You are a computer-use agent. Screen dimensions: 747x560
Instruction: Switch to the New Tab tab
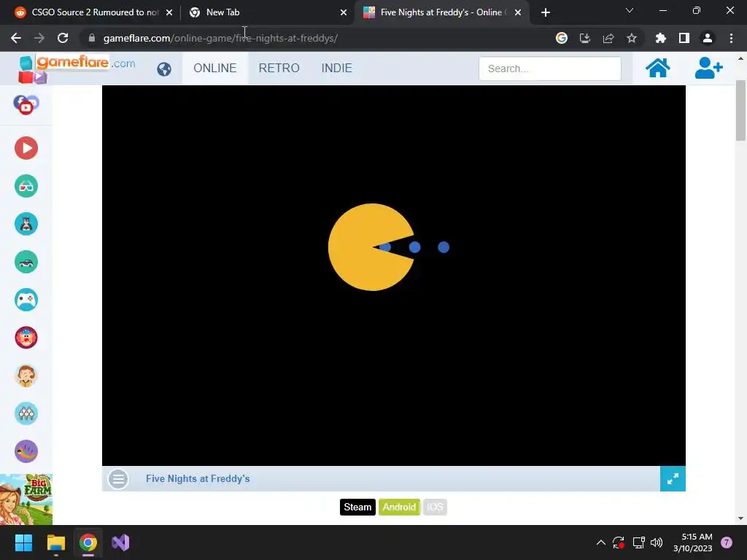(x=267, y=12)
